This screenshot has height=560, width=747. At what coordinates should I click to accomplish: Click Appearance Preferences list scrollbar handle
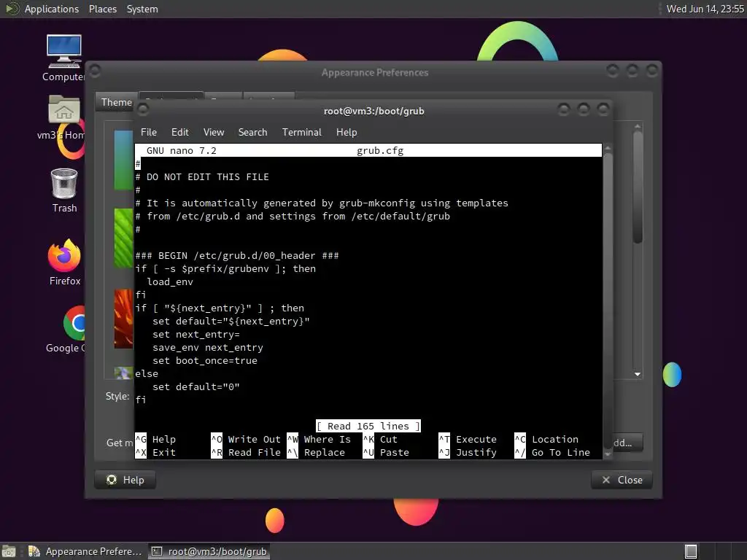[638, 187]
